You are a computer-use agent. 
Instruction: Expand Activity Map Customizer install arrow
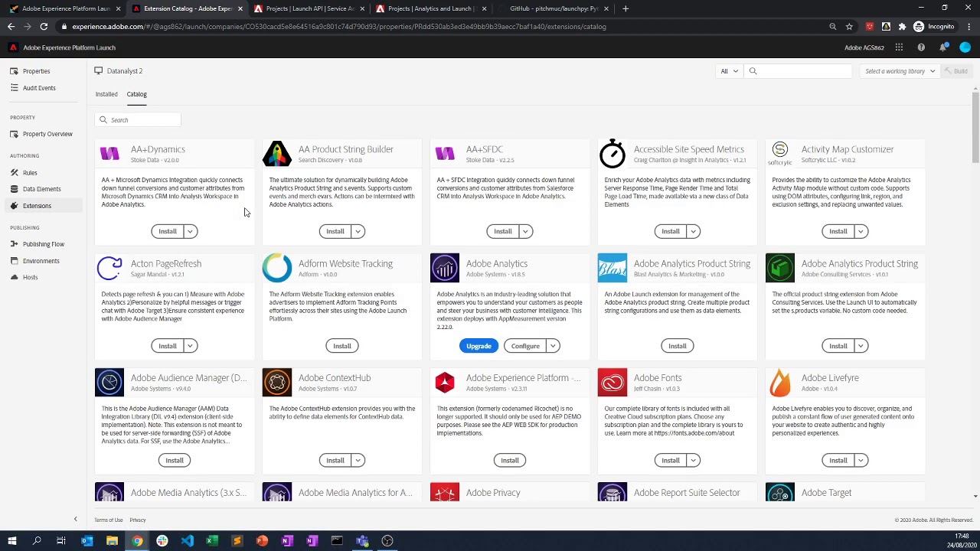pyautogui.click(x=861, y=231)
